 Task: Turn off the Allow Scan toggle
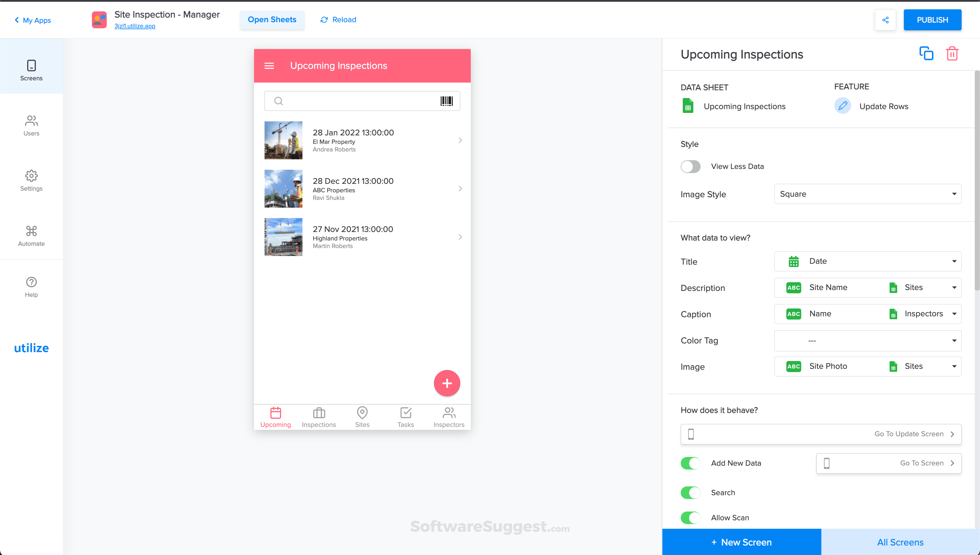tap(690, 518)
